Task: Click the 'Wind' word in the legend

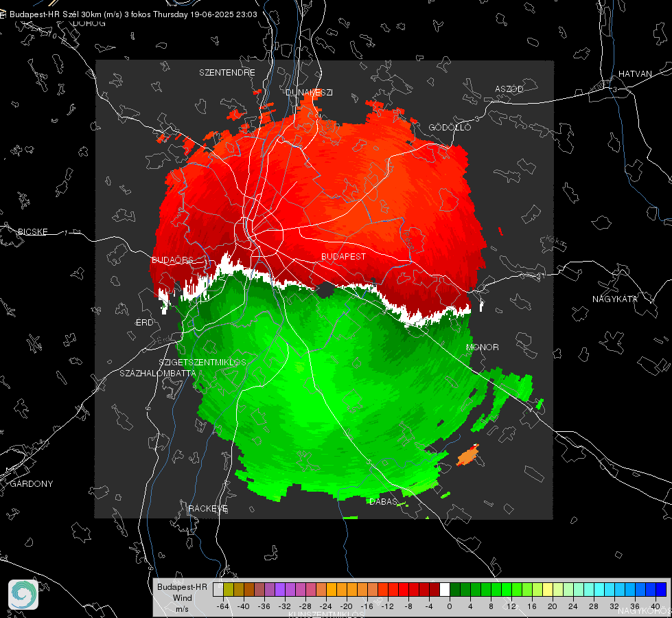Action: coord(182,598)
